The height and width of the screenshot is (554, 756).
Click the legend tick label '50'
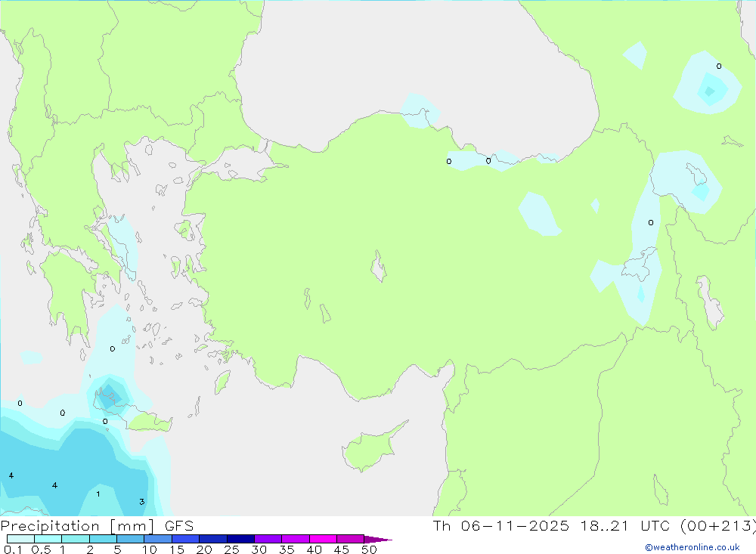(x=369, y=549)
